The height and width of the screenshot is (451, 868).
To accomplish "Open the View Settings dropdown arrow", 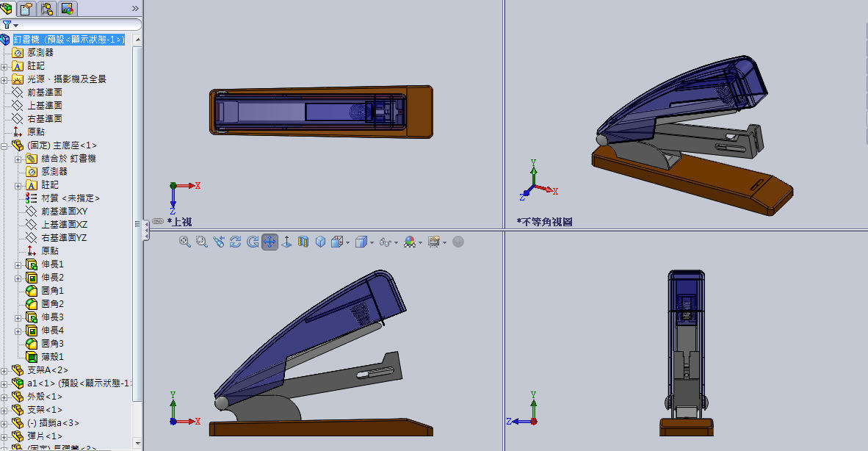I will 444,242.
